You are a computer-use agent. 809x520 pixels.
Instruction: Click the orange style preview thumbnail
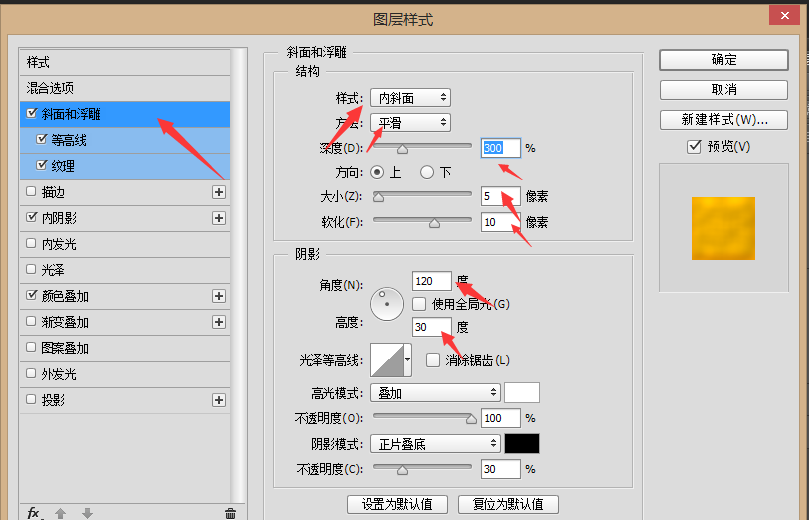pyautogui.click(x=723, y=228)
